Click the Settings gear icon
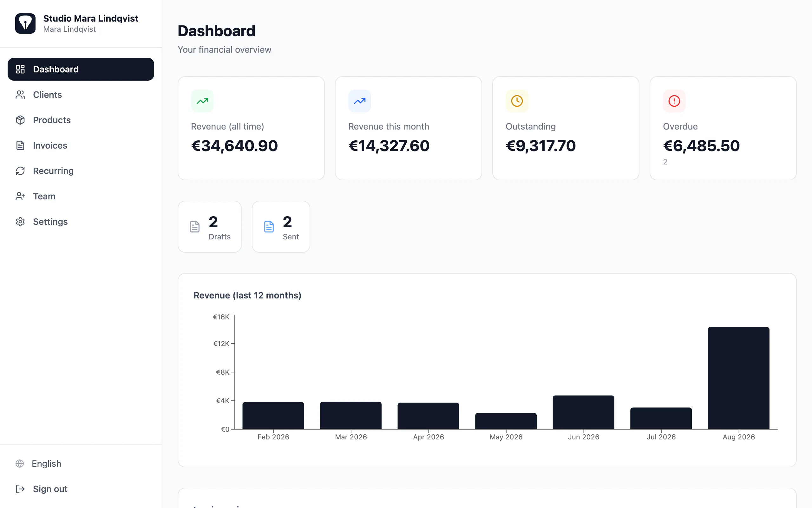 [21, 222]
